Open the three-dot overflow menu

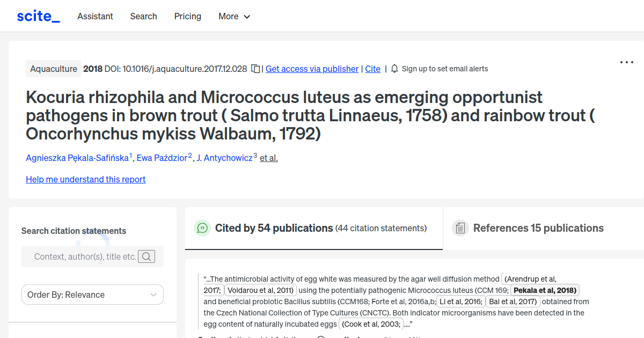click(x=626, y=62)
